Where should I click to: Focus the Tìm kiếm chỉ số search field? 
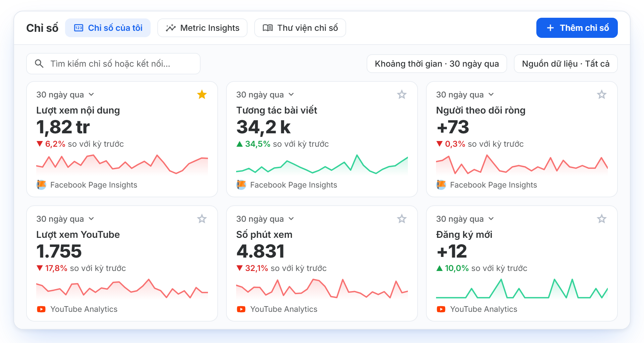coord(113,64)
